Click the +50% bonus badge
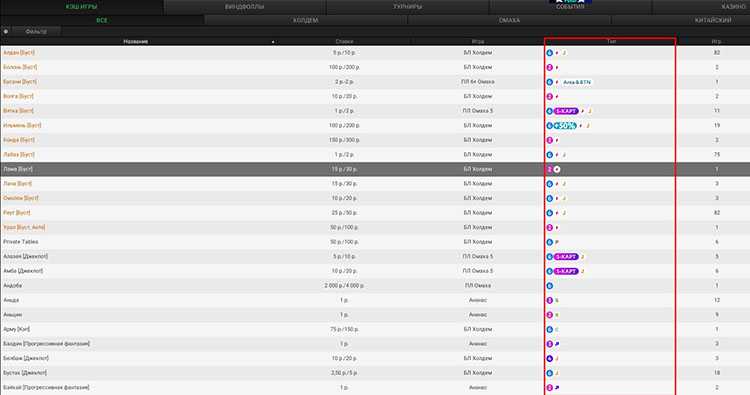The image size is (750, 395). pyautogui.click(x=565, y=126)
